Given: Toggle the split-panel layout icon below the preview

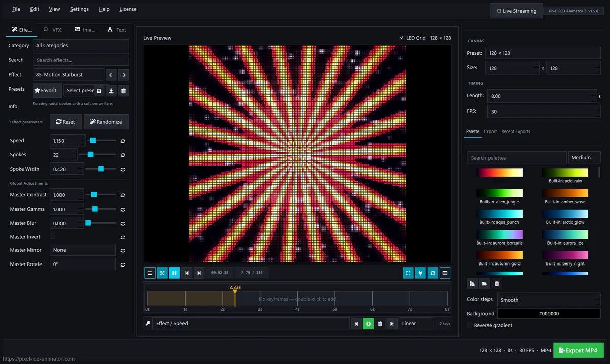Looking at the screenshot, I should tap(445, 273).
